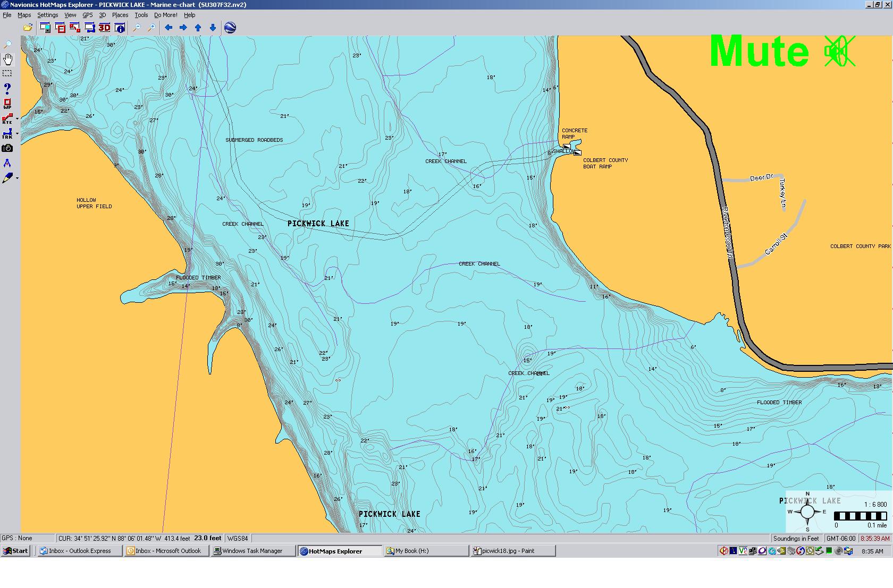Image resolution: width=893 pixels, height=588 pixels.
Task: Click the map info window icon
Action: (x=120, y=28)
